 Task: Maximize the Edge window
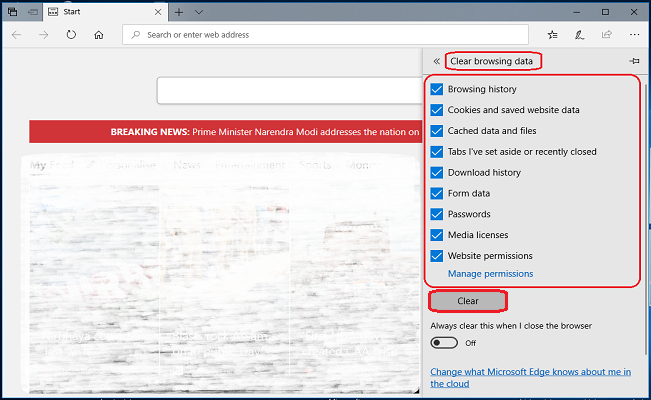pos(605,12)
